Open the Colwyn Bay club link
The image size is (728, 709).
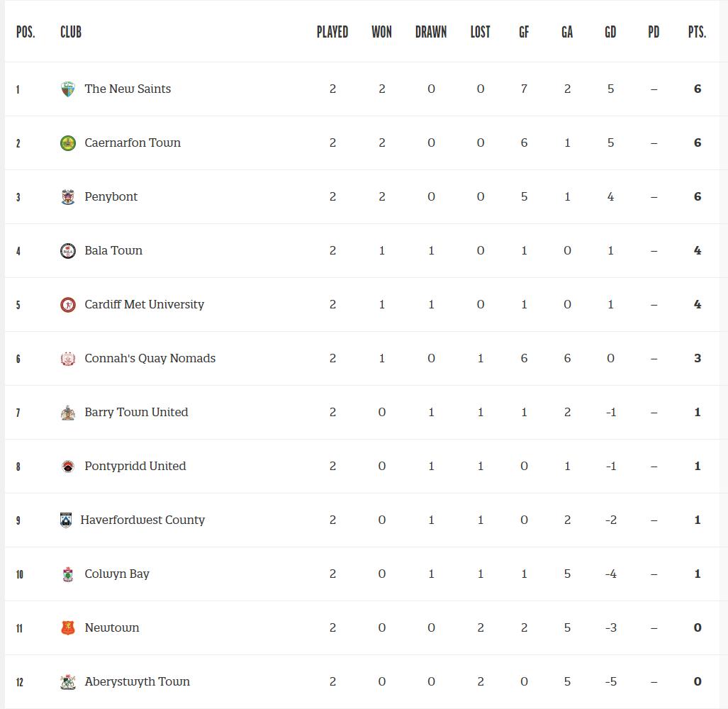pyautogui.click(x=117, y=574)
